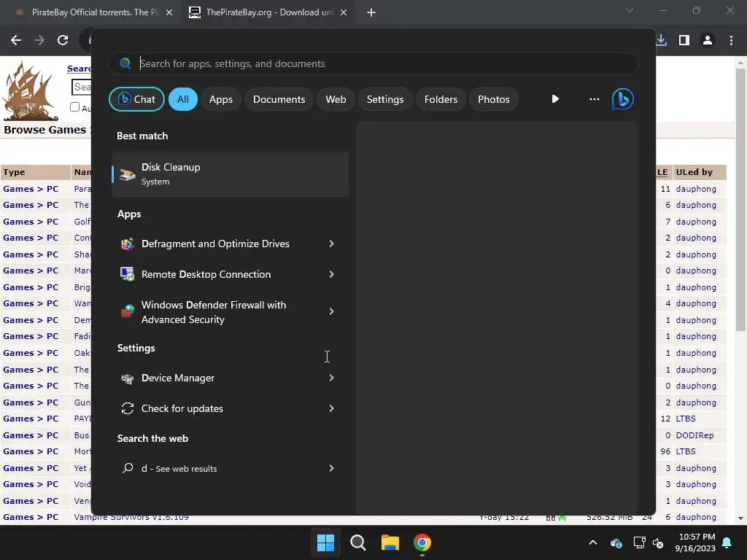Click the play arrow to show more filters
Screen dimensions: 747x560
(555, 99)
